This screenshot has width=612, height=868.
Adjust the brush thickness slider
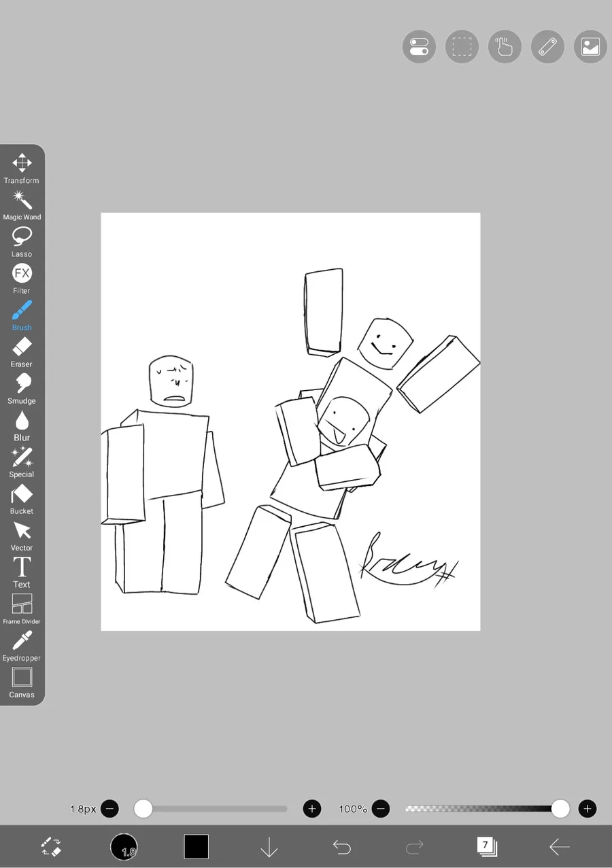(x=211, y=808)
